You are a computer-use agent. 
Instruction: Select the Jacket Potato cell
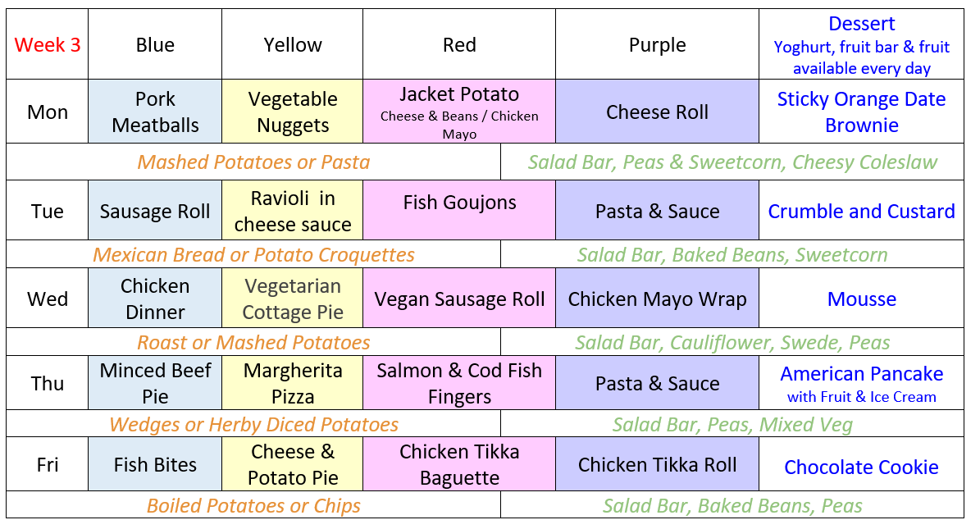[x=459, y=112]
